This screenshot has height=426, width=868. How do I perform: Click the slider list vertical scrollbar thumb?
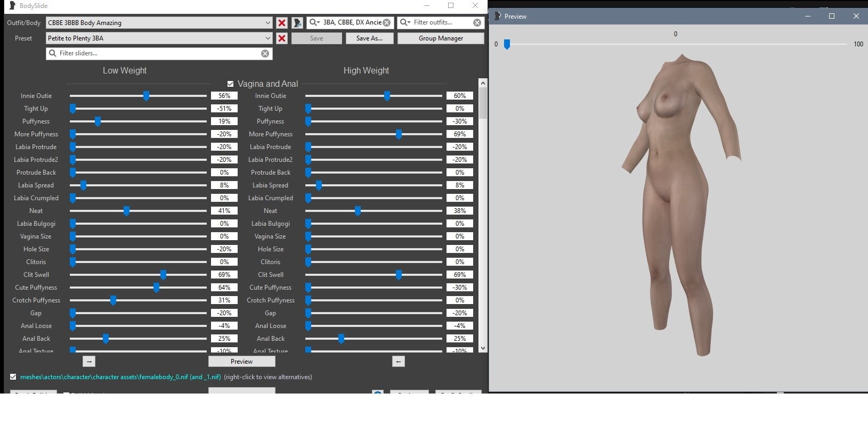coord(483,103)
